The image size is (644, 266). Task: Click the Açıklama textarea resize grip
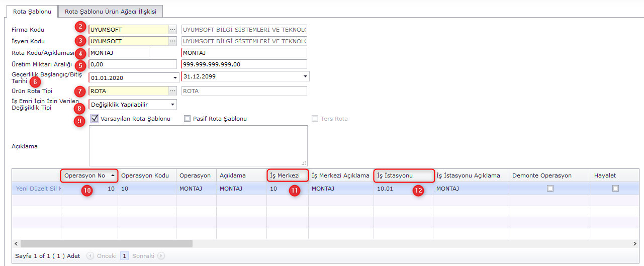pyautogui.click(x=305, y=163)
